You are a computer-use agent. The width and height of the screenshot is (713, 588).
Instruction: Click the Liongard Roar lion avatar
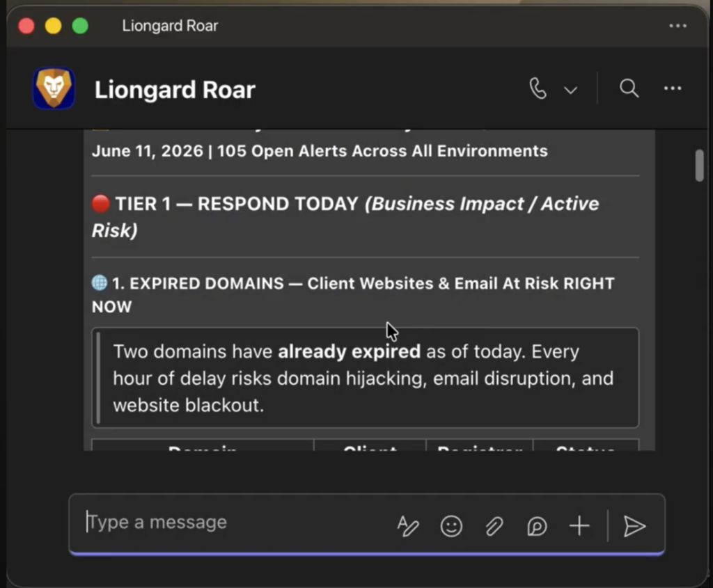pos(54,88)
